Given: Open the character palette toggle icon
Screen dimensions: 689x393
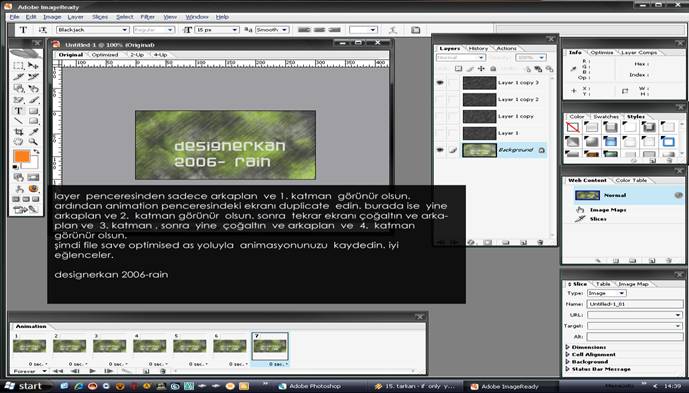Looking at the screenshot, I should point(415,30).
